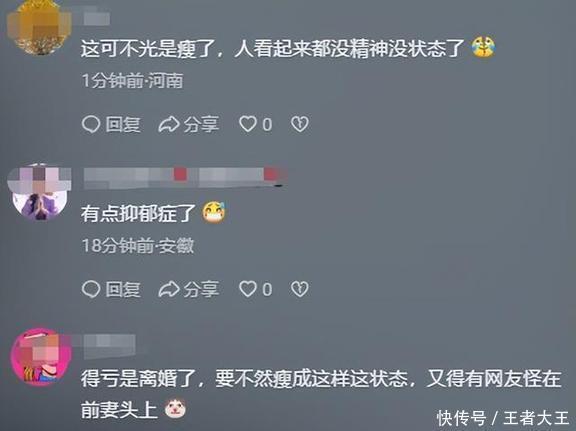Screen dimensions: 576x431
Task: Like the Henan comment with heart icon
Action: pos(248,124)
